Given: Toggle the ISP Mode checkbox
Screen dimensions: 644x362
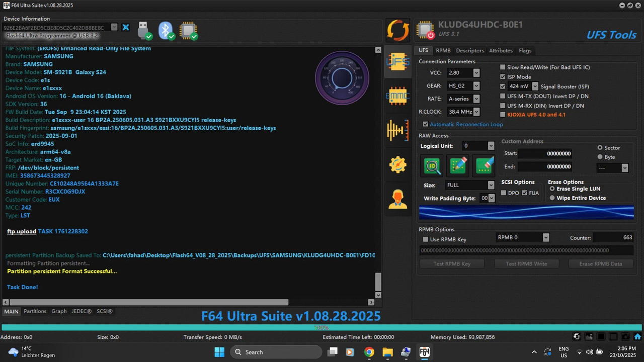Looking at the screenshot, I should click(x=503, y=77).
